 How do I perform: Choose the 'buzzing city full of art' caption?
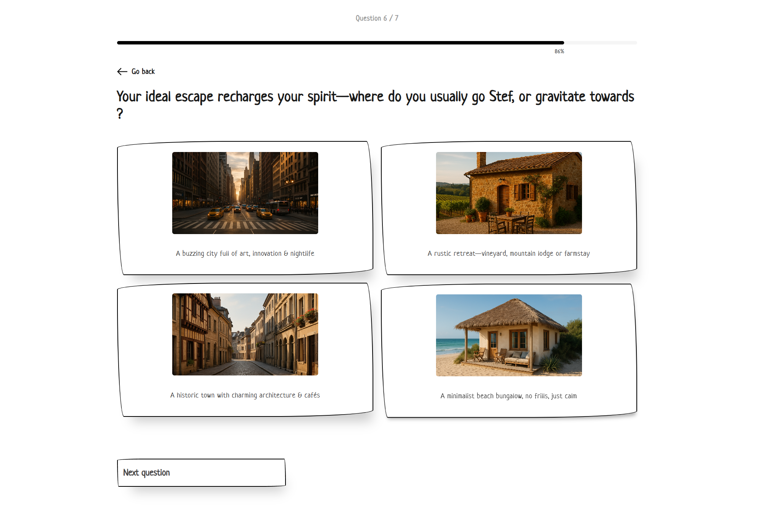(245, 253)
